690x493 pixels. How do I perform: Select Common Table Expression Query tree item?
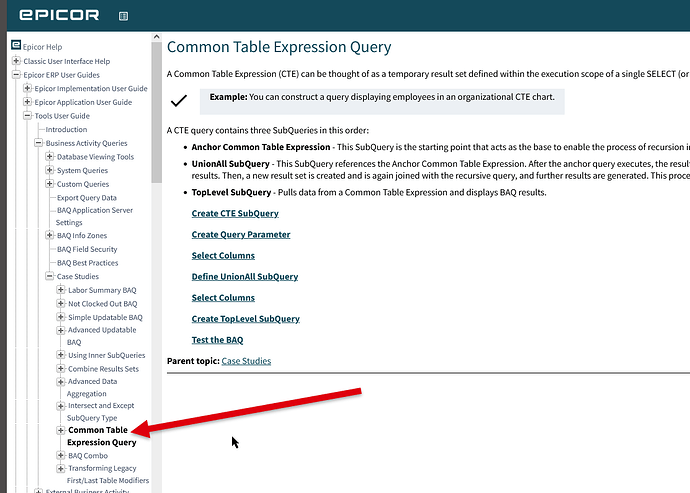pyautogui.click(x=102, y=436)
